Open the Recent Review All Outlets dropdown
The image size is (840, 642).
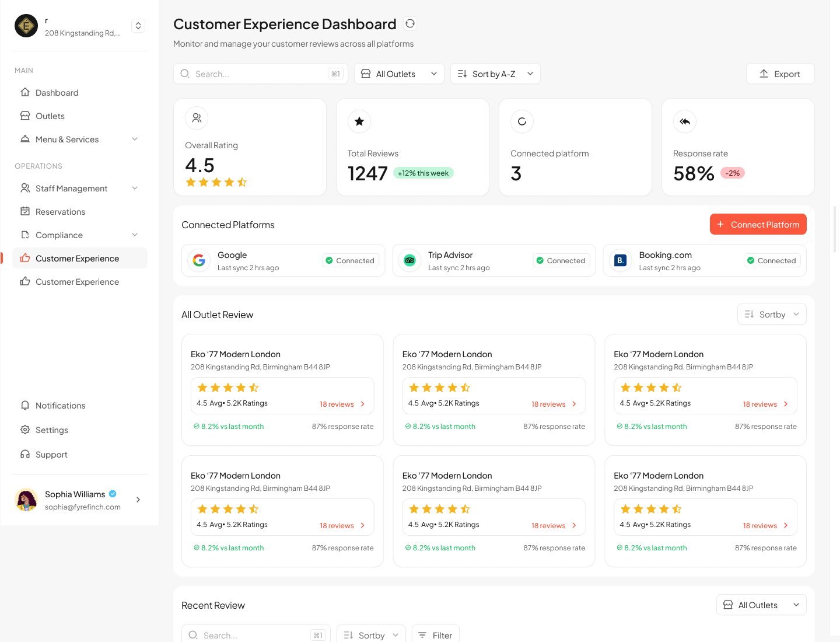click(761, 605)
